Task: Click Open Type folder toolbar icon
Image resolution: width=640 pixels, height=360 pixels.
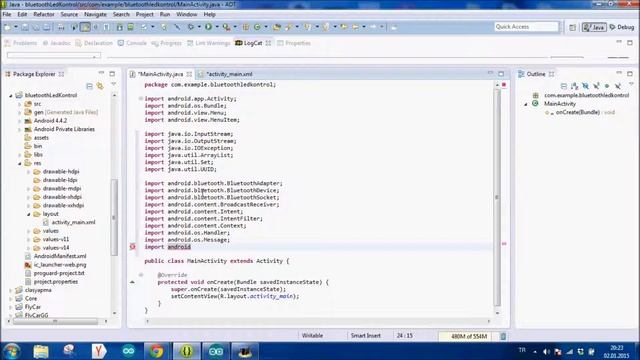Action: 277,27
